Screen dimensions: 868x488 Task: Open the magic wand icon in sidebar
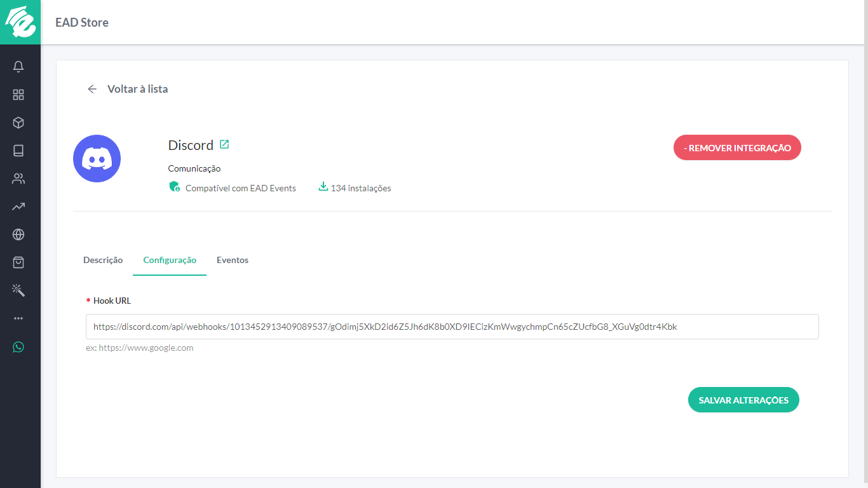tap(18, 290)
